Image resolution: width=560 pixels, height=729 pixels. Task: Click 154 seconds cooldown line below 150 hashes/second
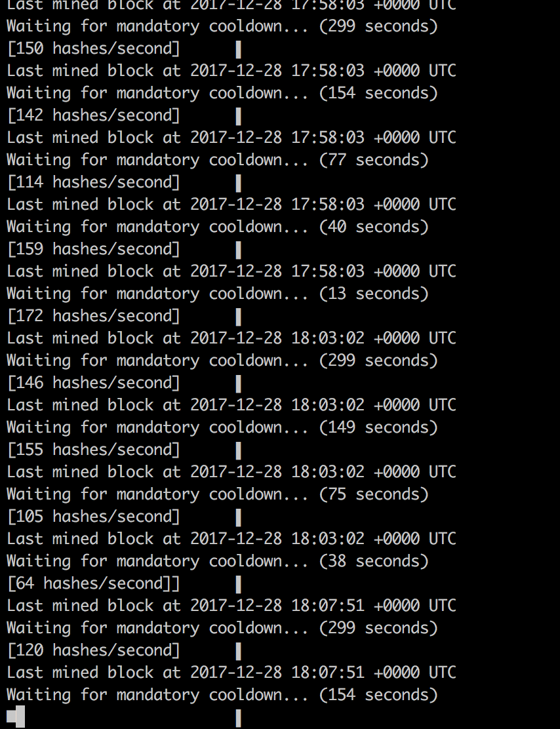[x=222, y=93]
